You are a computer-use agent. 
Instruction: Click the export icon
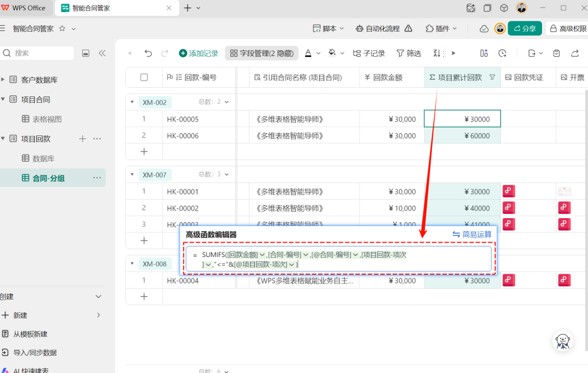tap(532, 53)
